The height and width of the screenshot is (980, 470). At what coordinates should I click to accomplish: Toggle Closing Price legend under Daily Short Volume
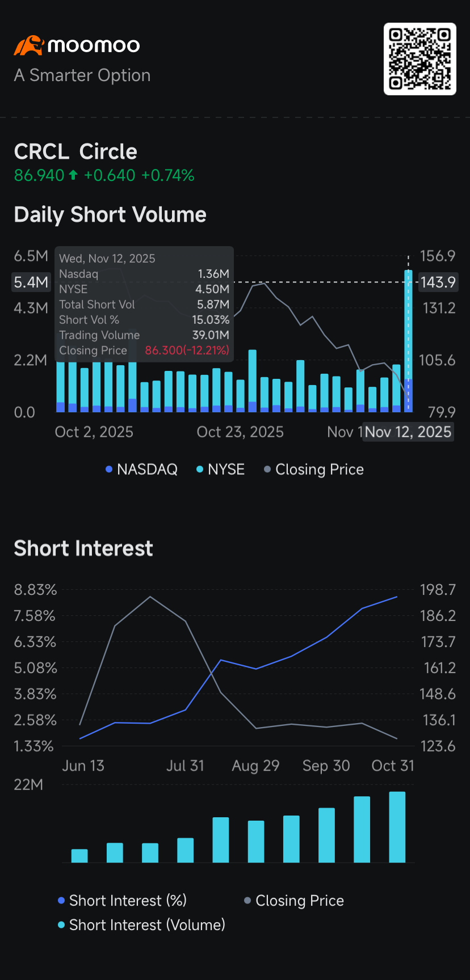314,470
